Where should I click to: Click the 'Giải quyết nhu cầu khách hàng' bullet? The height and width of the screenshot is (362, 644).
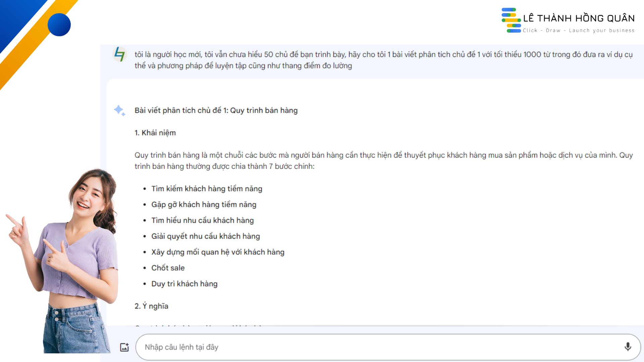point(205,236)
